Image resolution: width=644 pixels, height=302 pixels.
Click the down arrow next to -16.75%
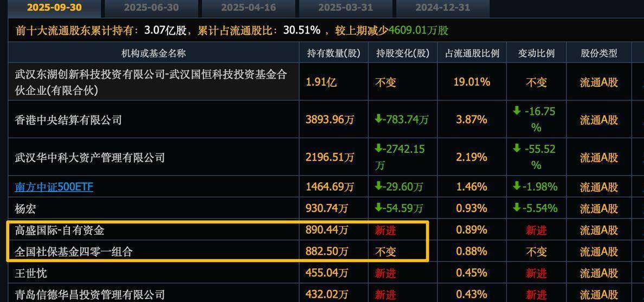click(517, 112)
